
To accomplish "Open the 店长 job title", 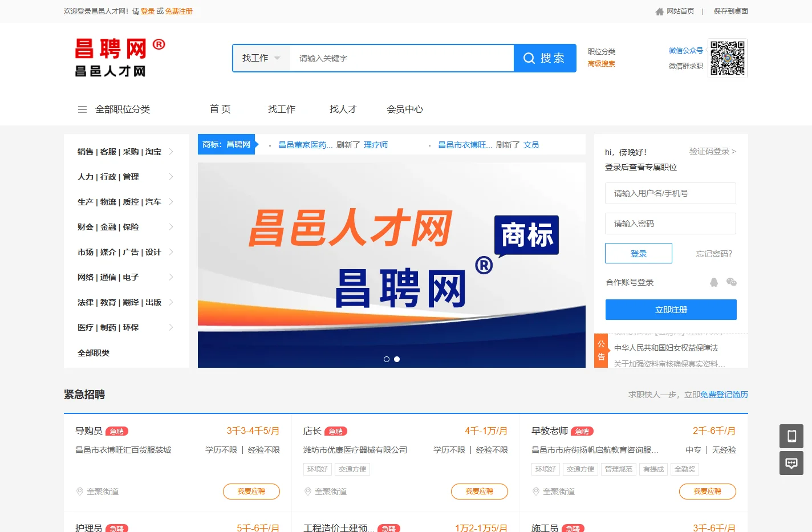I will [312, 431].
